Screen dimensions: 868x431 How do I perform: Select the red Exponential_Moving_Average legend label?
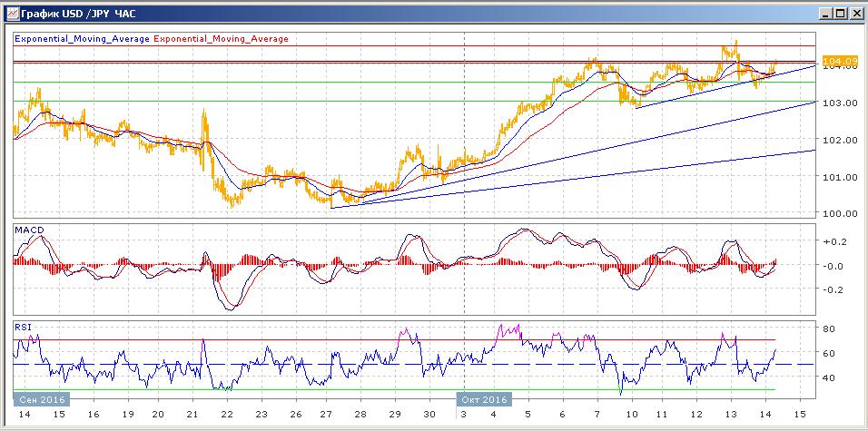(x=222, y=39)
